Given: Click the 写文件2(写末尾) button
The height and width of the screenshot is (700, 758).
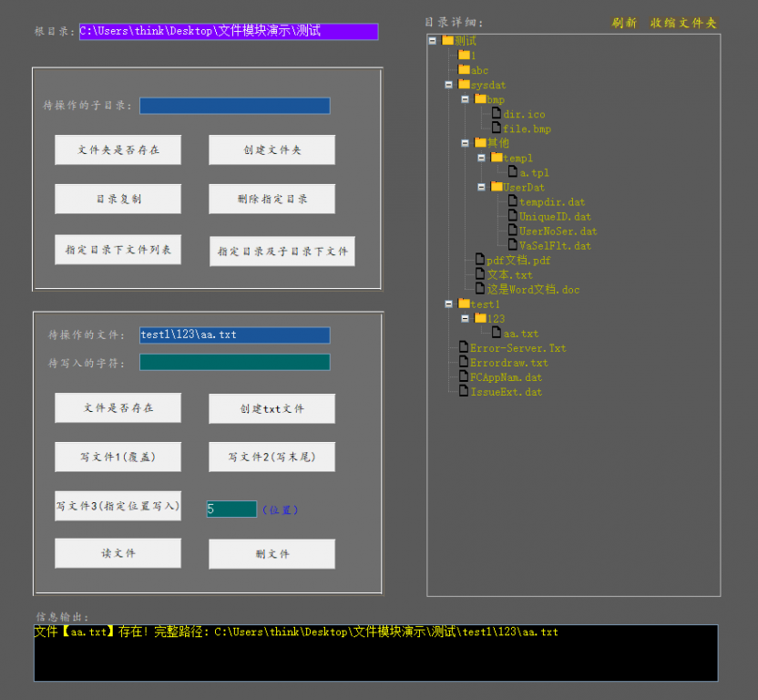Looking at the screenshot, I should click(271, 457).
